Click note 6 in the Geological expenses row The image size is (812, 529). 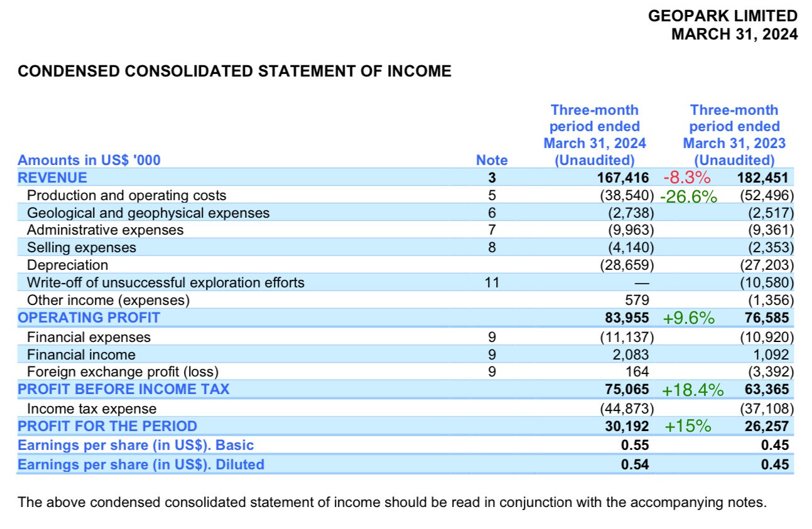[x=492, y=213]
